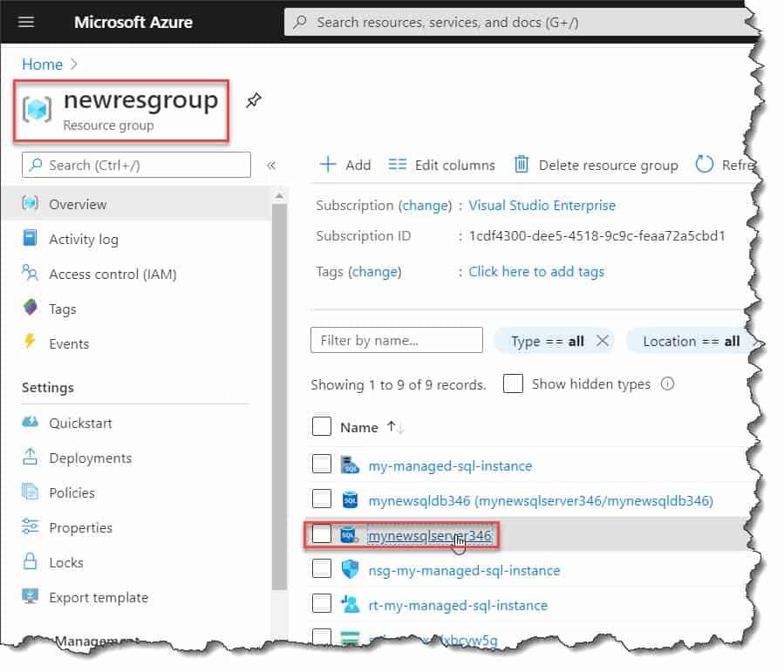The width and height of the screenshot is (784, 672).
Task: Click the Refresh circular arrow icon
Action: point(704,164)
